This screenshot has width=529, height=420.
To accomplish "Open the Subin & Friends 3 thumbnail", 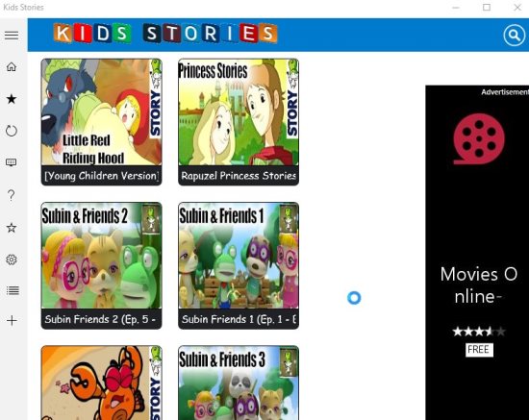I will pos(239,383).
